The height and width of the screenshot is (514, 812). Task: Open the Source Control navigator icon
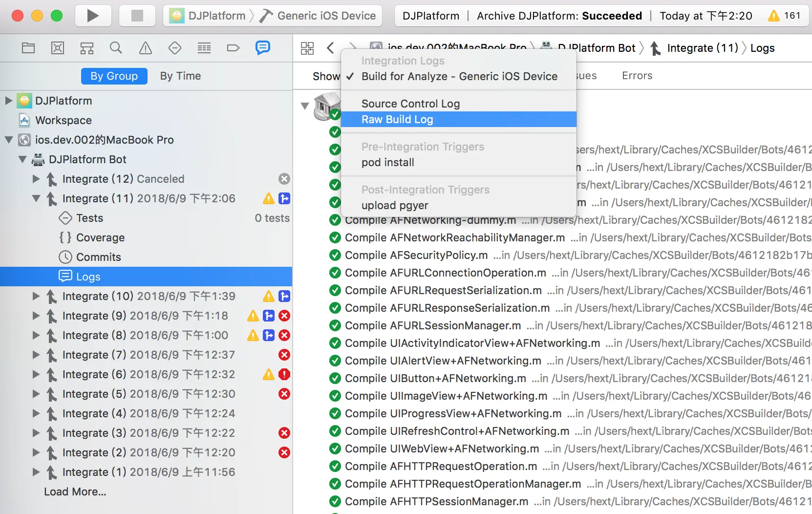coord(58,48)
